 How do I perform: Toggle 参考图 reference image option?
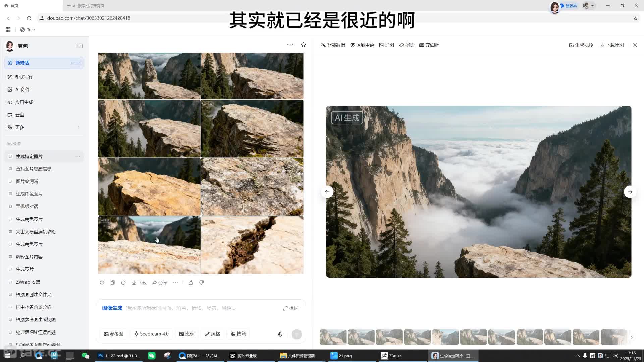pos(114,334)
